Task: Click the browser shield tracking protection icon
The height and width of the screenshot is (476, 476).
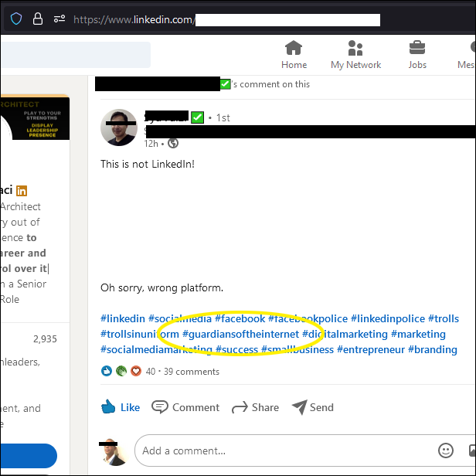Action: 16,19
